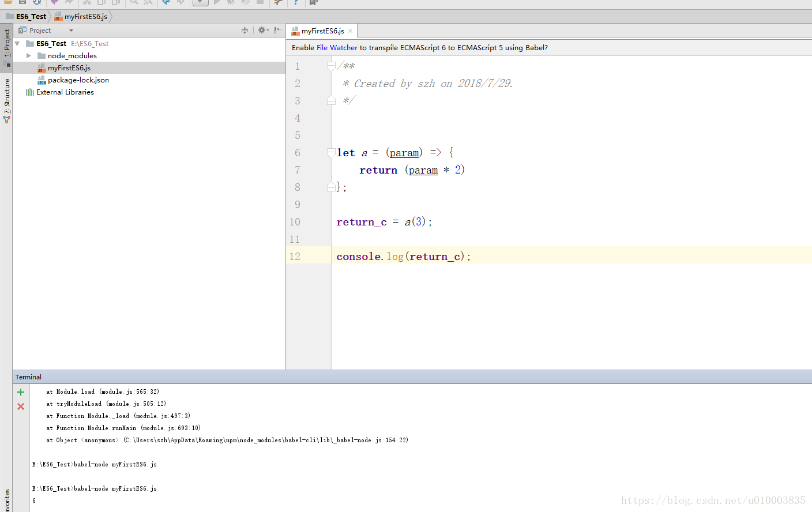The height and width of the screenshot is (512, 812).
Task: Click line number 10 in the gutter
Action: tap(295, 222)
